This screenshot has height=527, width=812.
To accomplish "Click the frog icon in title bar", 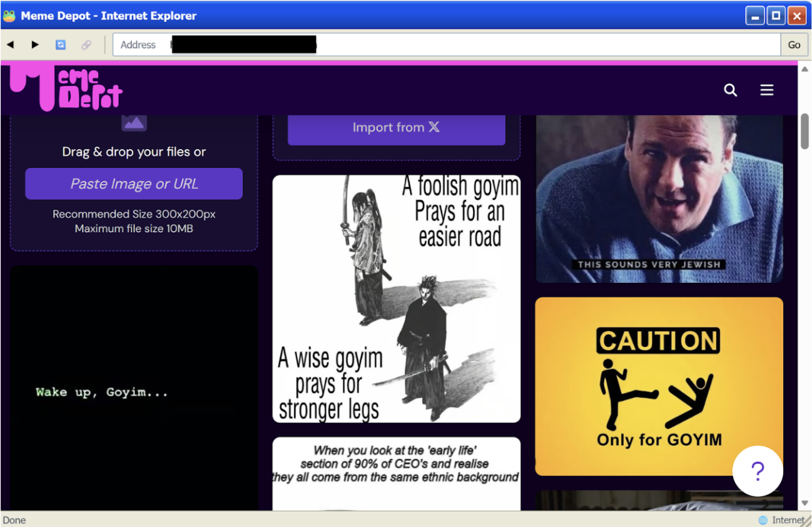I will 9,16.
